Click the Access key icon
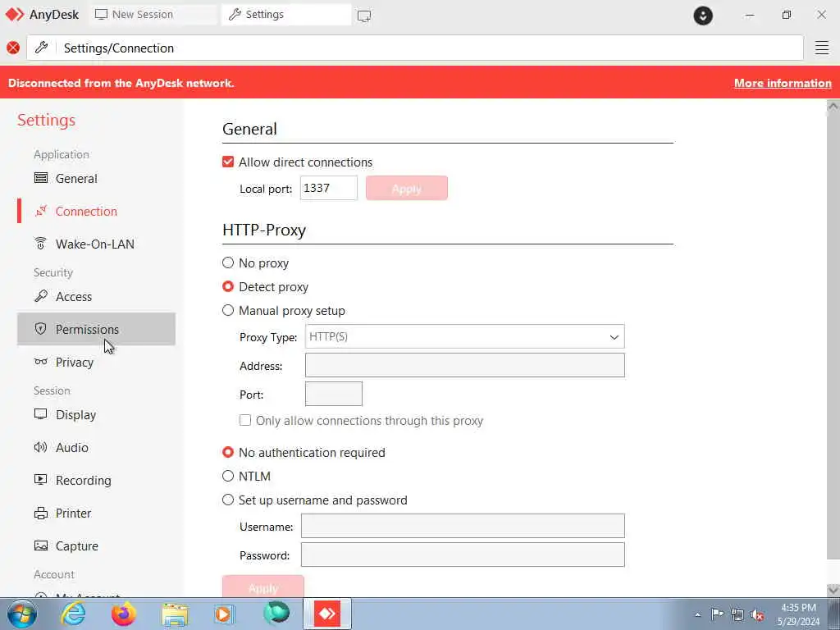The image size is (840, 630). click(41, 295)
